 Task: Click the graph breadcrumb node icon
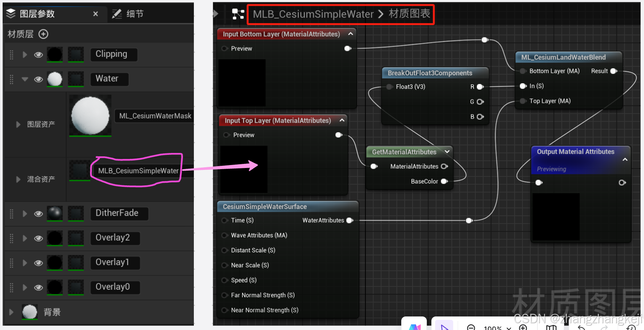[x=238, y=14]
